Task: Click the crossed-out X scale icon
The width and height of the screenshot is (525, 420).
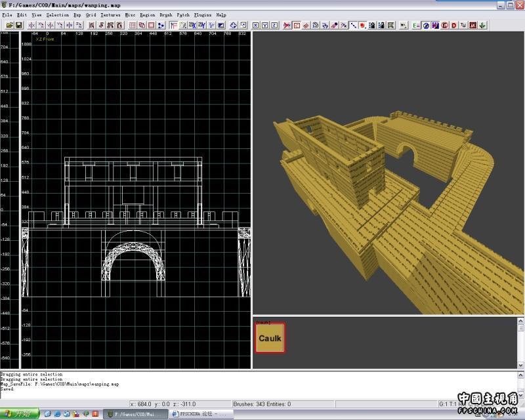Action: (x=192, y=25)
